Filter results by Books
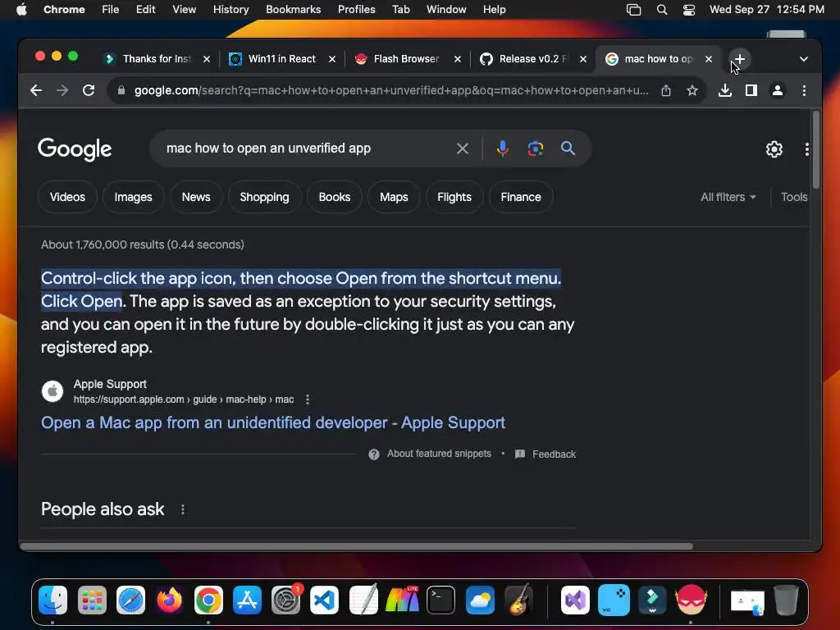 click(335, 197)
